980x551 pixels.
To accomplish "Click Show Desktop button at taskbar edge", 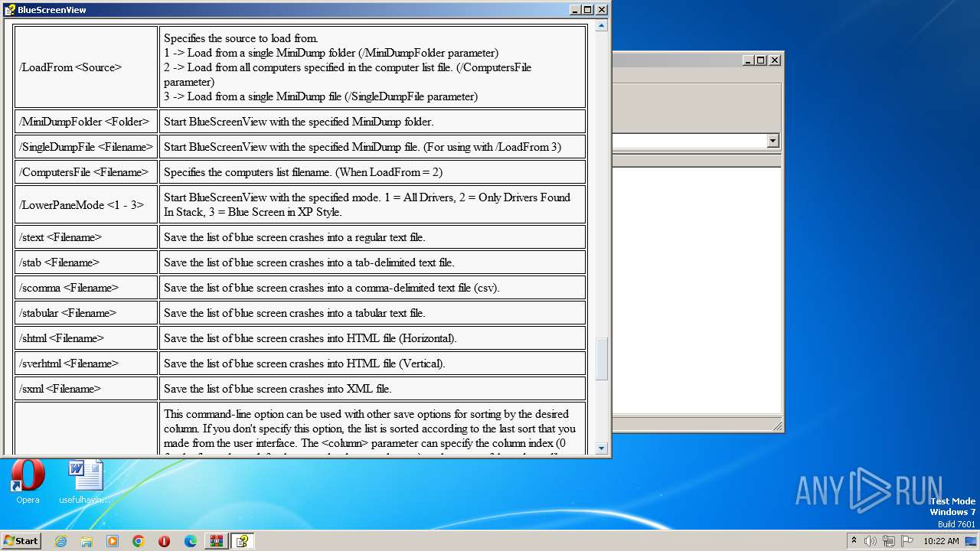I will pyautogui.click(x=972, y=541).
